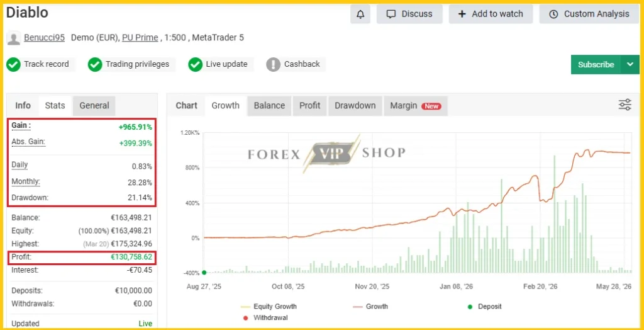Click the notification bell icon
Viewport: 644px width, 330px height.
click(360, 14)
